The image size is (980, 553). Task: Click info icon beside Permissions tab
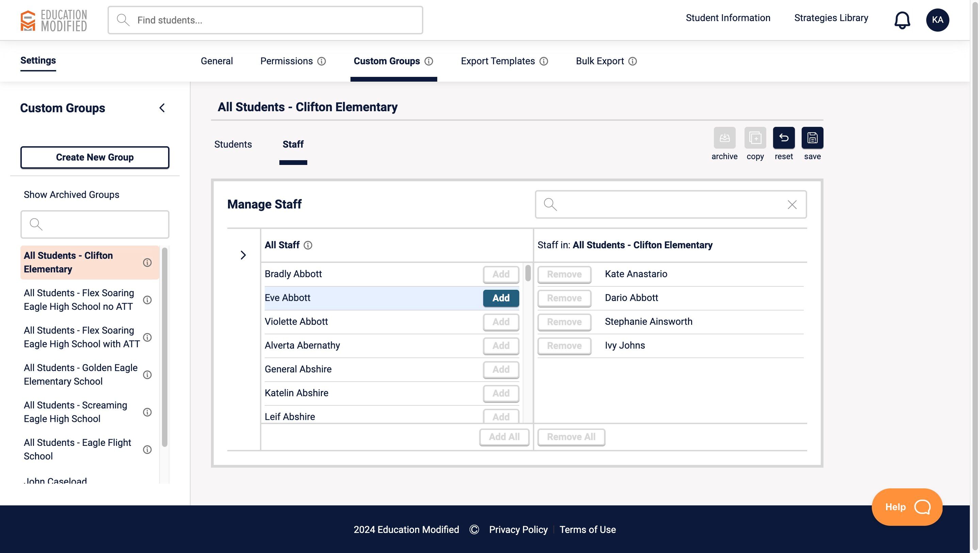point(322,61)
